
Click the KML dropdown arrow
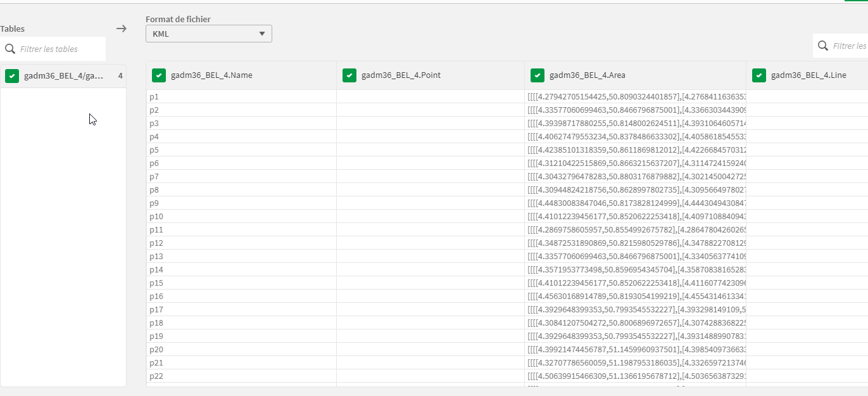[x=262, y=34]
